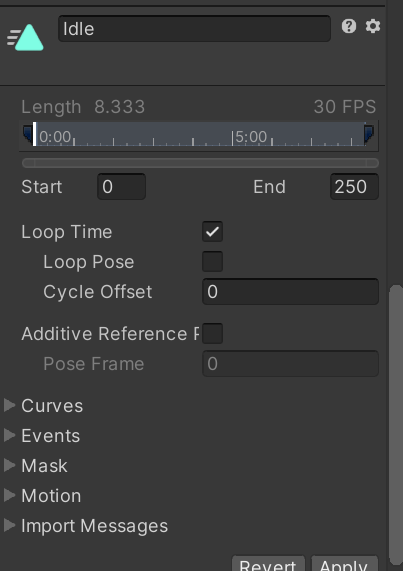Click the Cycle Offset value field
The image size is (403, 571).
click(x=291, y=291)
